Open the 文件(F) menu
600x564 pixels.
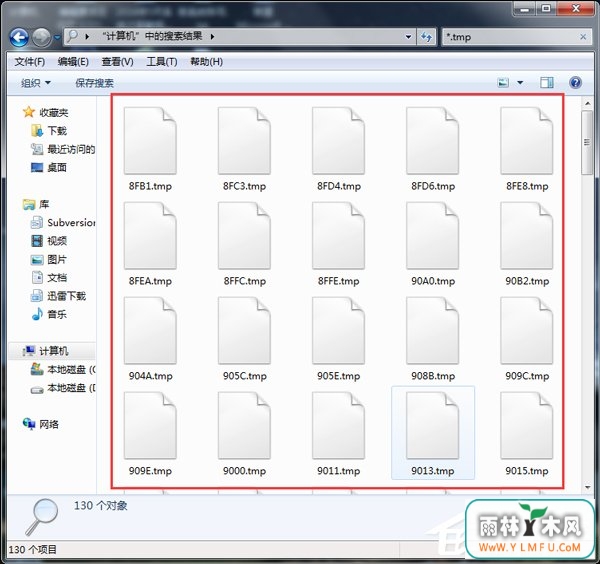(x=29, y=62)
